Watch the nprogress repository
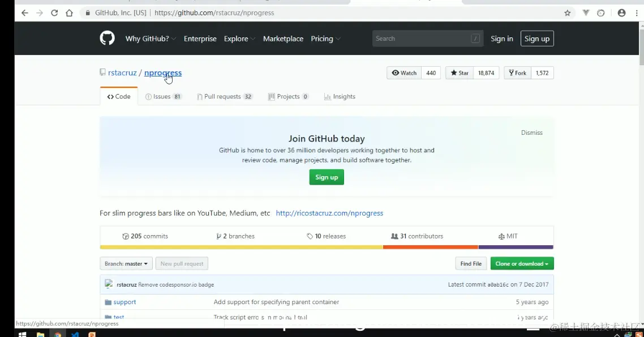Screen dimensions: 644x337 point(404,72)
